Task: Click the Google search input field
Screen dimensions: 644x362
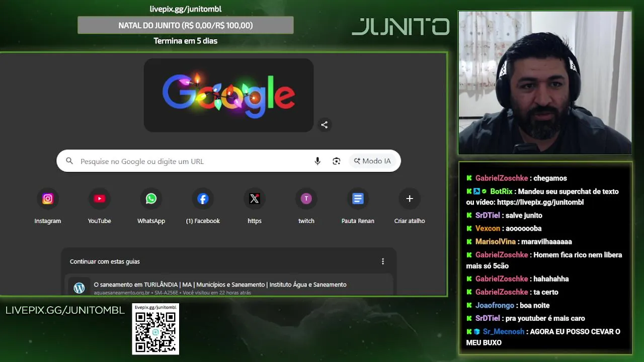Action: click(x=228, y=161)
